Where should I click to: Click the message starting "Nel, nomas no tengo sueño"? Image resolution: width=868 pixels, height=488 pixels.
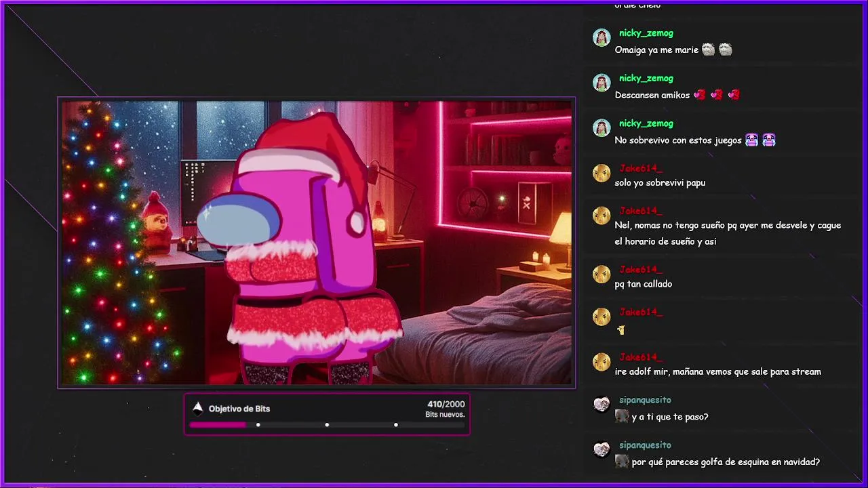728,233
